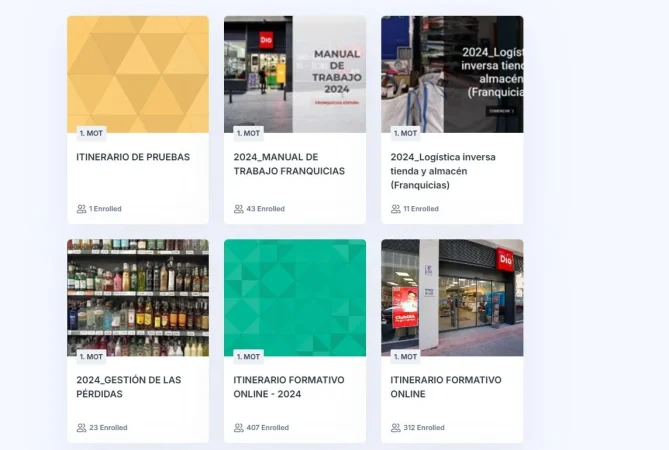Open the ITINERARIO FORMATIVO ONLINE course with 312 enrolled
The width and height of the screenshot is (669, 450).
(x=446, y=387)
